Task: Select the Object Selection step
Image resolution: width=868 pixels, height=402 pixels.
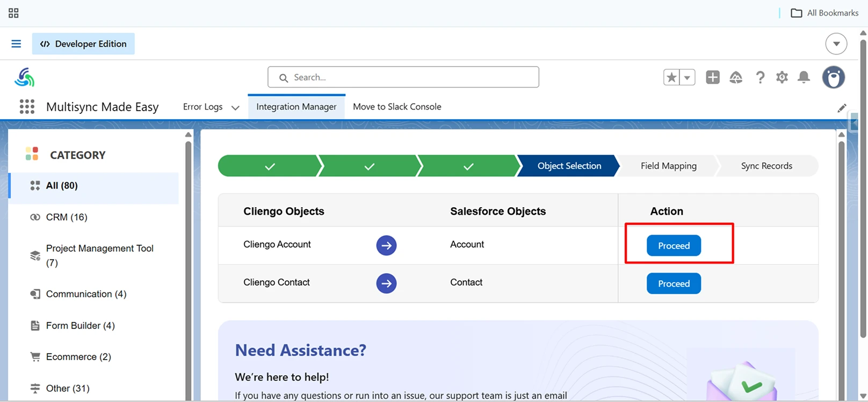Action: pos(569,166)
